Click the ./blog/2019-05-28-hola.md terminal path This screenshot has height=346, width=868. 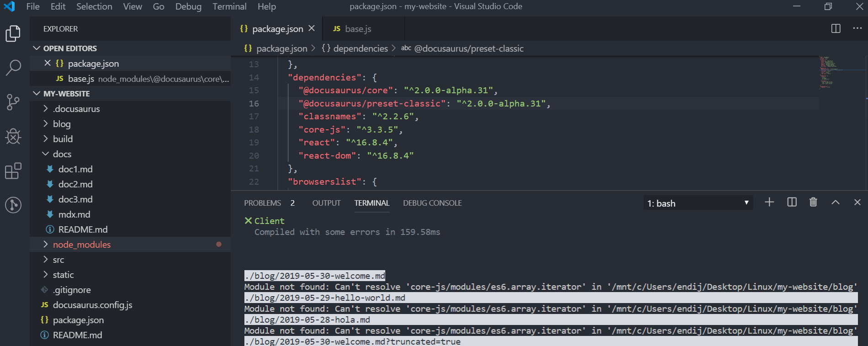tap(307, 320)
